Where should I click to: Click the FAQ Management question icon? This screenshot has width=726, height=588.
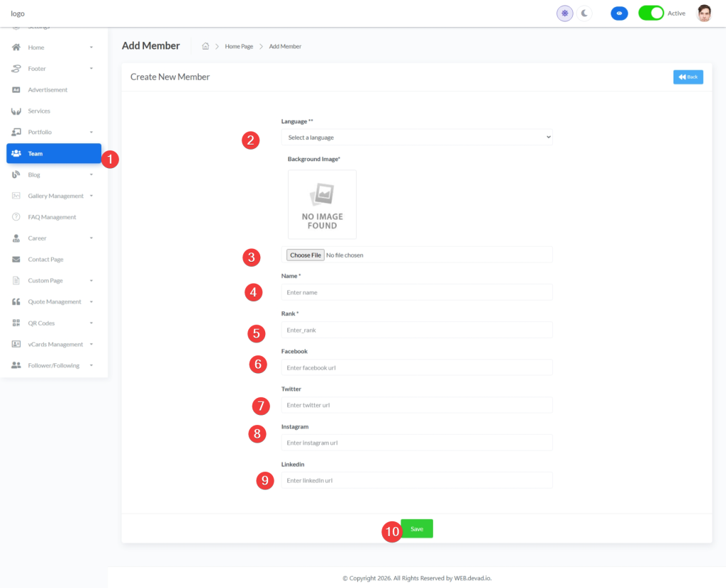(16, 217)
